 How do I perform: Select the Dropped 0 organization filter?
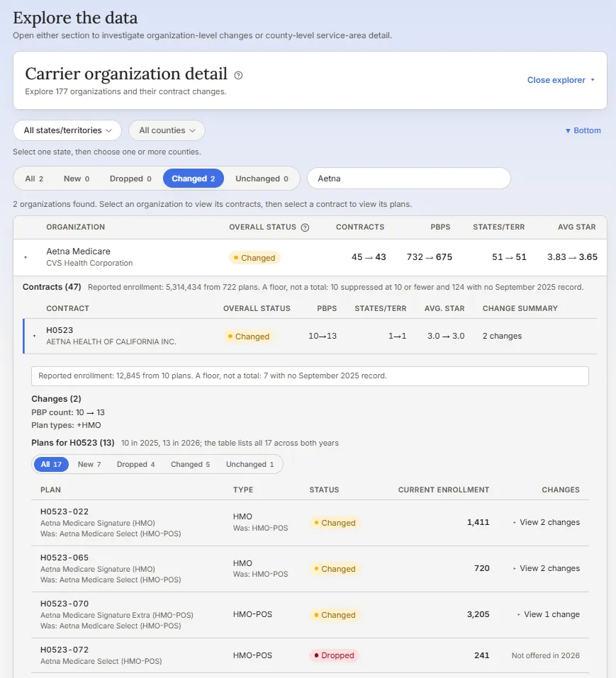(130, 179)
